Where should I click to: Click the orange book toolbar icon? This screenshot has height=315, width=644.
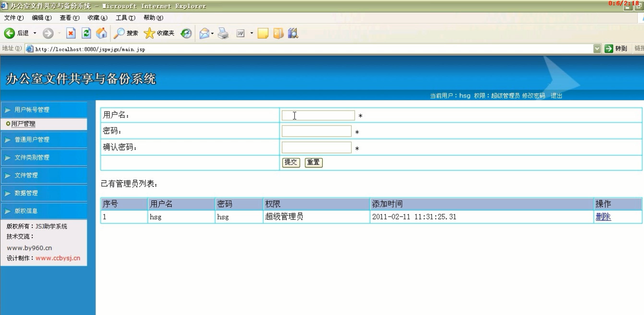point(278,33)
